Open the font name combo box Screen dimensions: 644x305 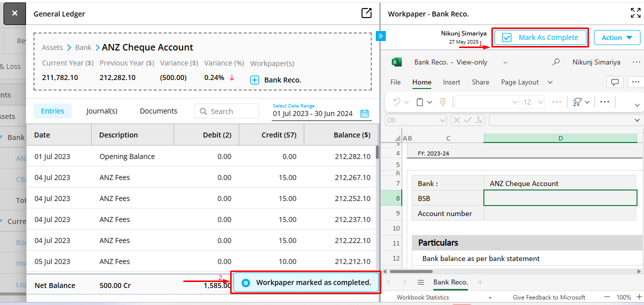tap(487, 102)
